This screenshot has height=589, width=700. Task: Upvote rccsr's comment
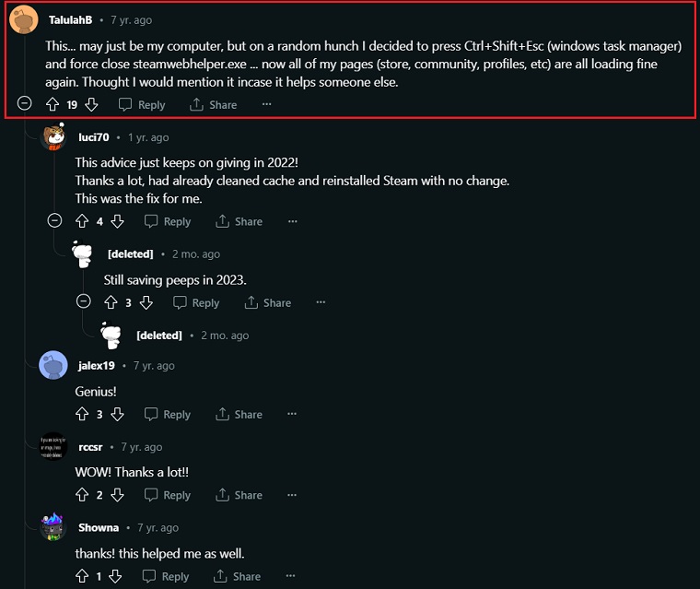tap(83, 495)
